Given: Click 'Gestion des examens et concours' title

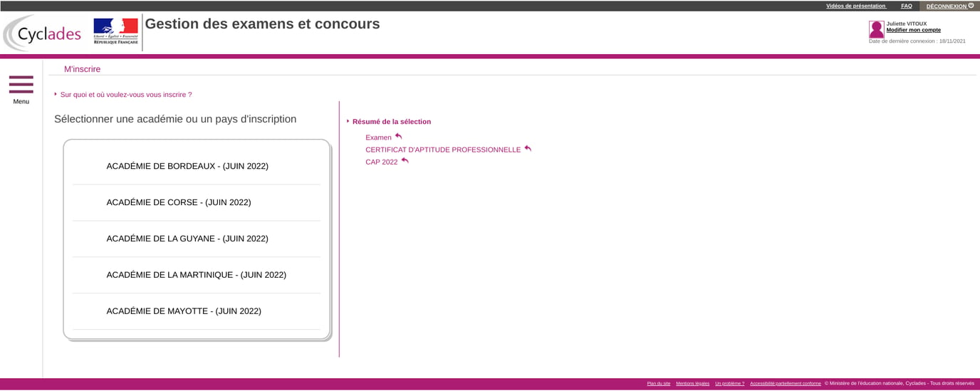Looking at the screenshot, I should [x=263, y=24].
